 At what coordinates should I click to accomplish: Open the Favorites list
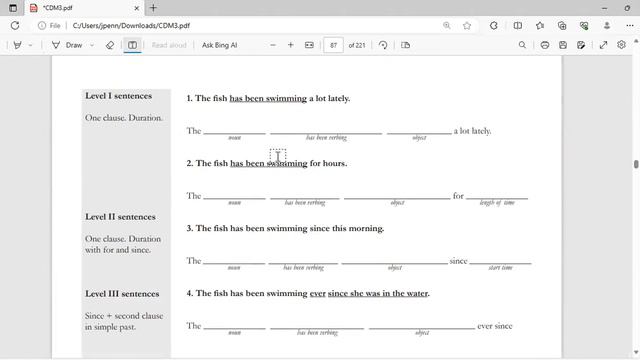click(x=540, y=25)
